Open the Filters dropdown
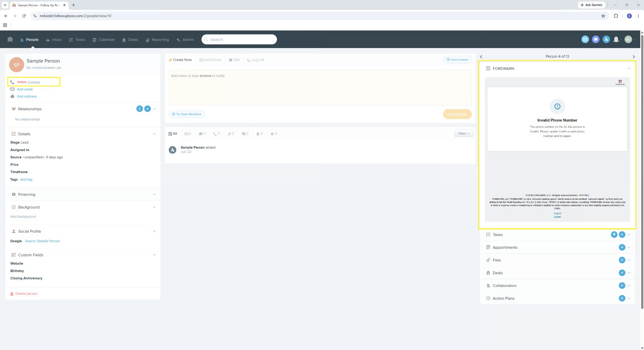Screen dimensions: 644x350 [x=464, y=134]
